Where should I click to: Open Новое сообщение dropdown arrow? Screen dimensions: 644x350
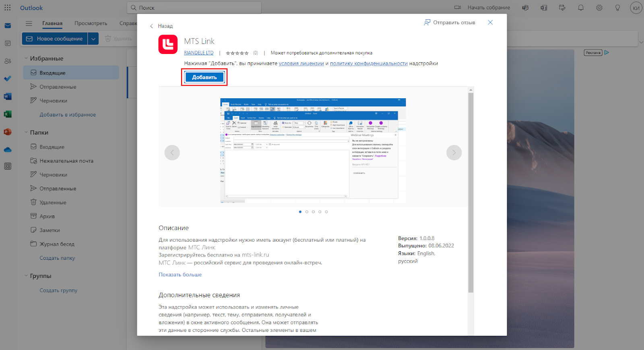tap(93, 39)
